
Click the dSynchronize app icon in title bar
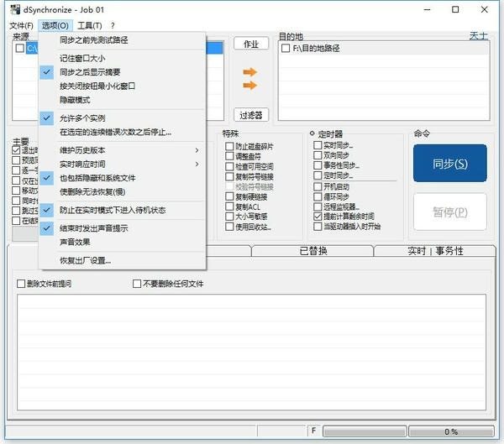coord(15,9)
